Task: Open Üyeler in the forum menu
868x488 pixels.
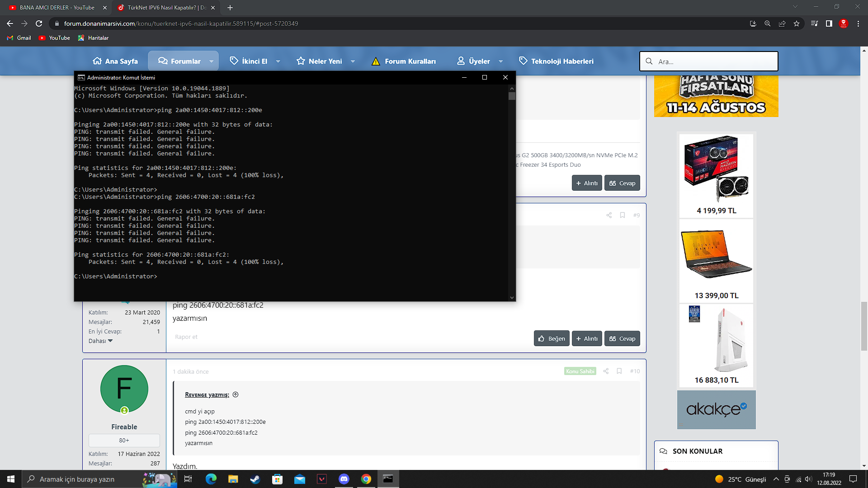Action: [473, 61]
